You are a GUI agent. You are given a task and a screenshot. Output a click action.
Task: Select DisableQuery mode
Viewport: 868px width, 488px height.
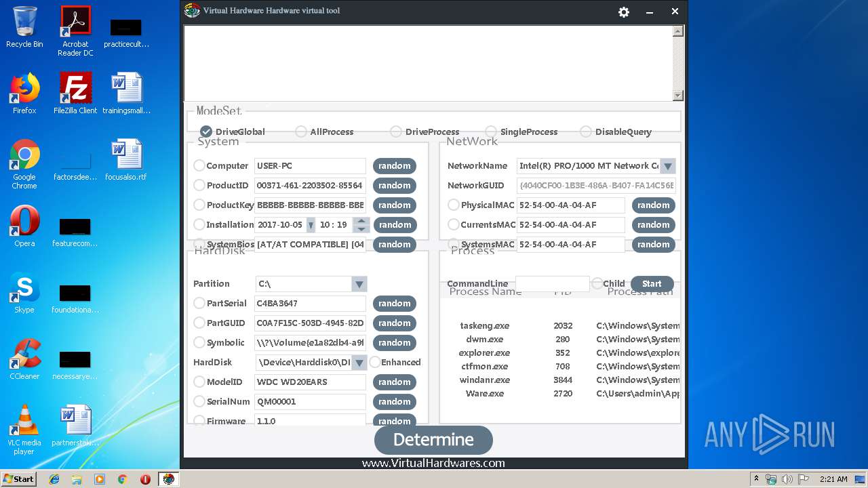click(x=586, y=131)
